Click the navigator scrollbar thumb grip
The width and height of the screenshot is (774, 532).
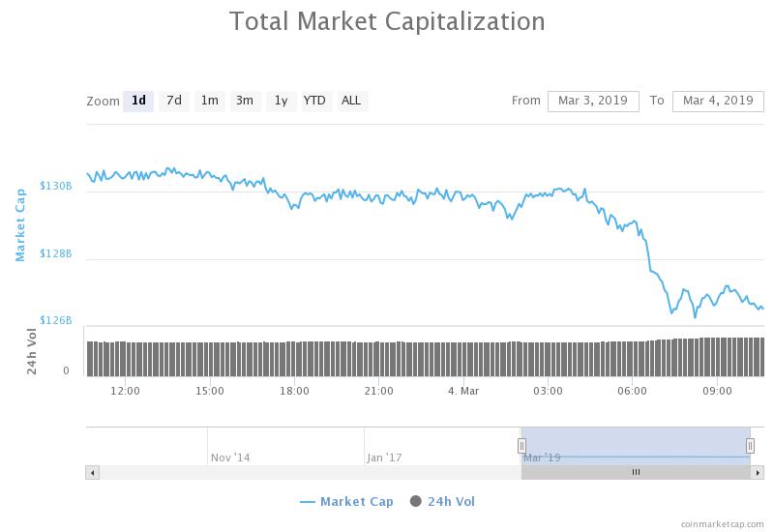pyautogui.click(x=636, y=472)
